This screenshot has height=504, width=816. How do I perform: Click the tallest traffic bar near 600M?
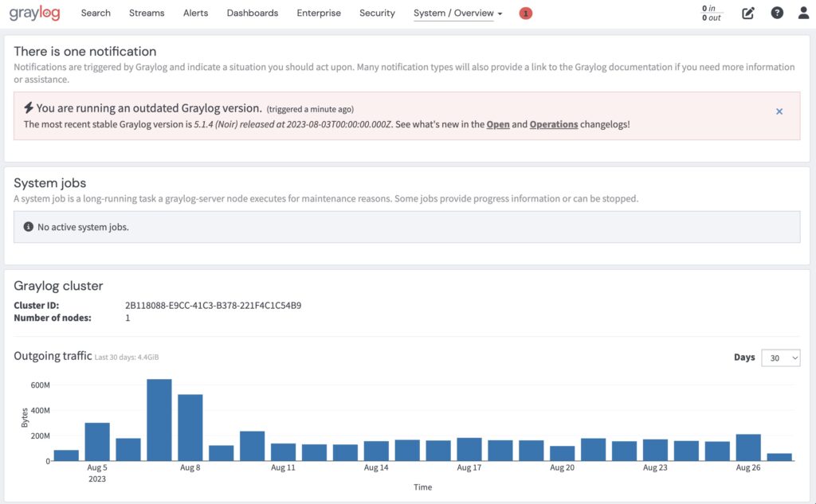[159, 420]
